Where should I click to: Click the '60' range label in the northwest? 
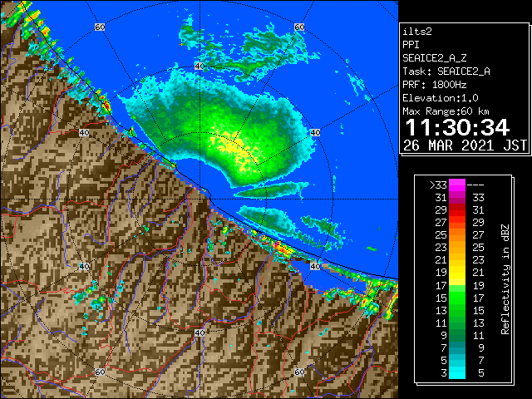[x=100, y=27]
